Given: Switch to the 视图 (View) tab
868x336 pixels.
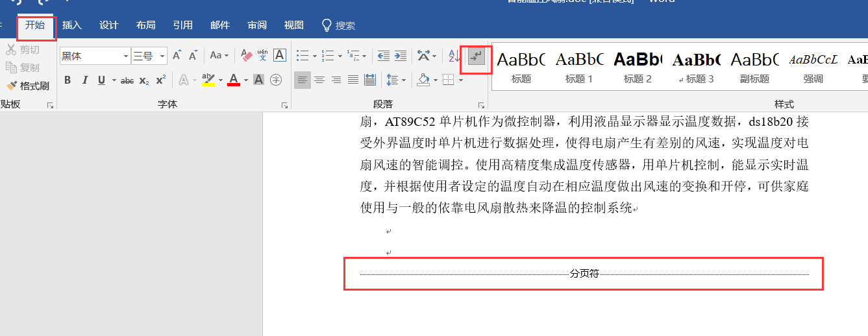Looking at the screenshot, I should click(x=294, y=25).
